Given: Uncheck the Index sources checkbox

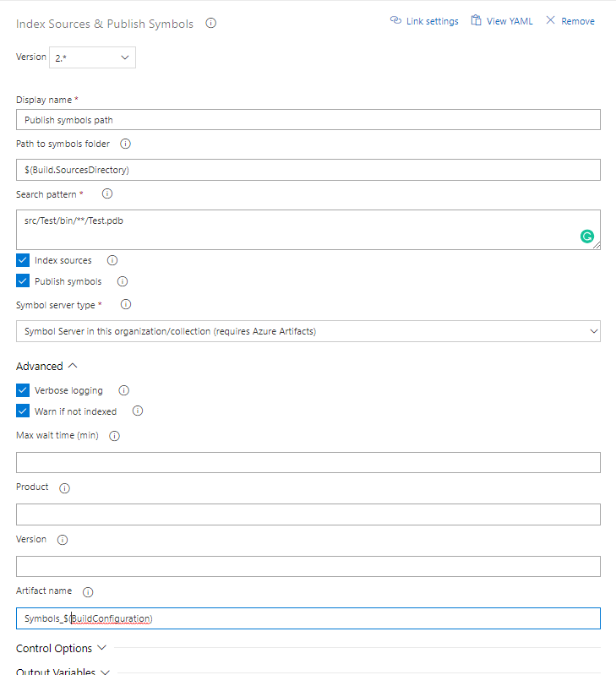Looking at the screenshot, I should tap(23, 260).
